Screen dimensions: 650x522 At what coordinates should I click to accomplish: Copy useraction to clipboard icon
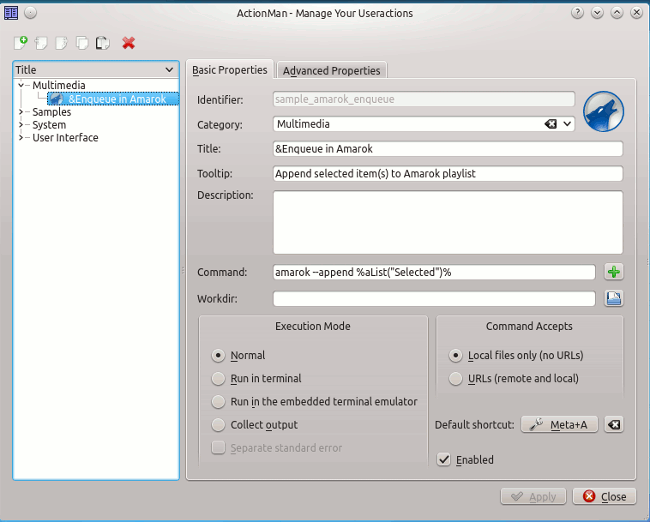click(x=82, y=43)
